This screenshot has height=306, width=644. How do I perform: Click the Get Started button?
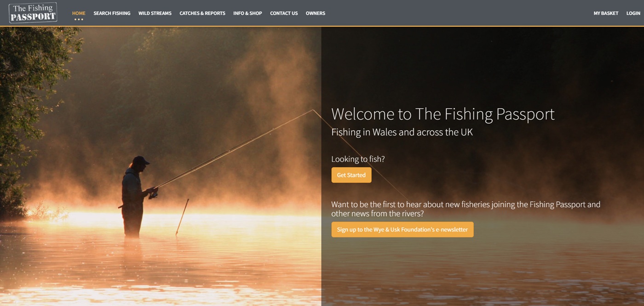point(351,175)
